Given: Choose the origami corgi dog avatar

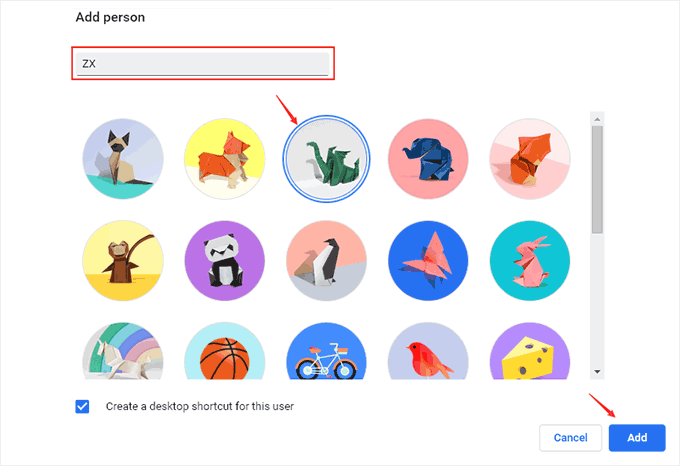Looking at the screenshot, I should pyautogui.click(x=225, y=160).
